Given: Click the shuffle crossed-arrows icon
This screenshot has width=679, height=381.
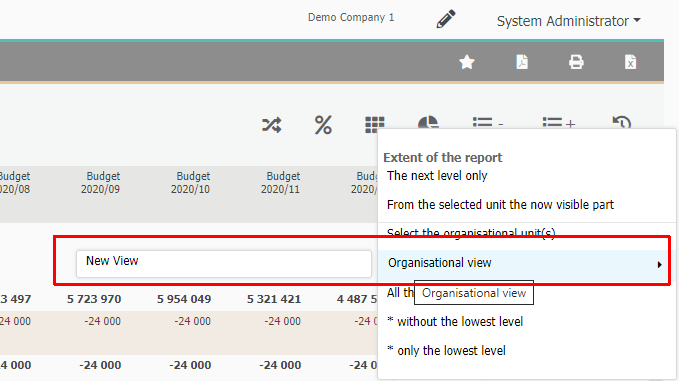Looking at the screenshot, I should pyautogui.click(x=272, y=125).
